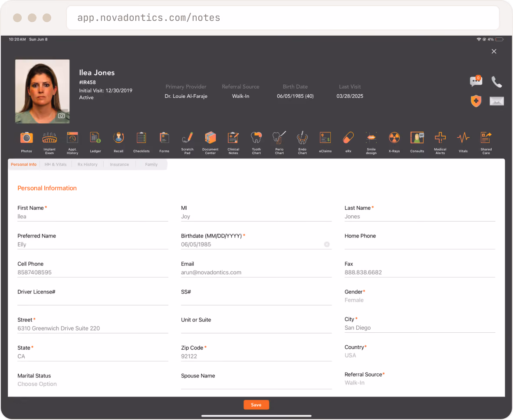Click the Fax field
Viewport: 513px width, 420px height.
pos(420,273)
